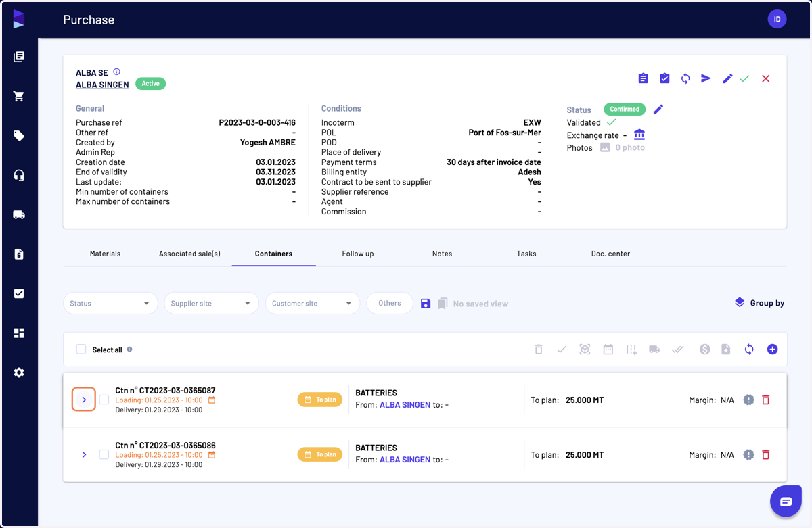The height and width of the screenshot is (528, 812).
Task: Open the ID user avatar menu
Action: click(x=777, y=19)
